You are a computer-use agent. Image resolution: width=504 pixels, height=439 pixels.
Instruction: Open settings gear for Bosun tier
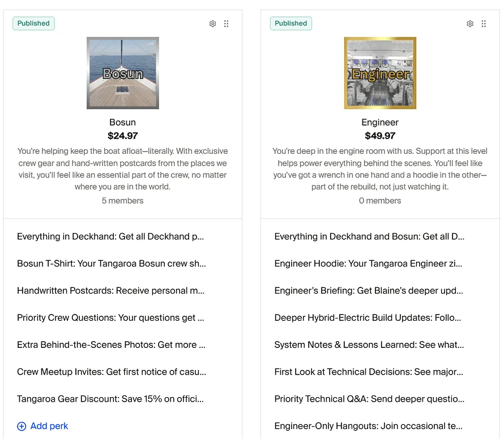point(212,24)
